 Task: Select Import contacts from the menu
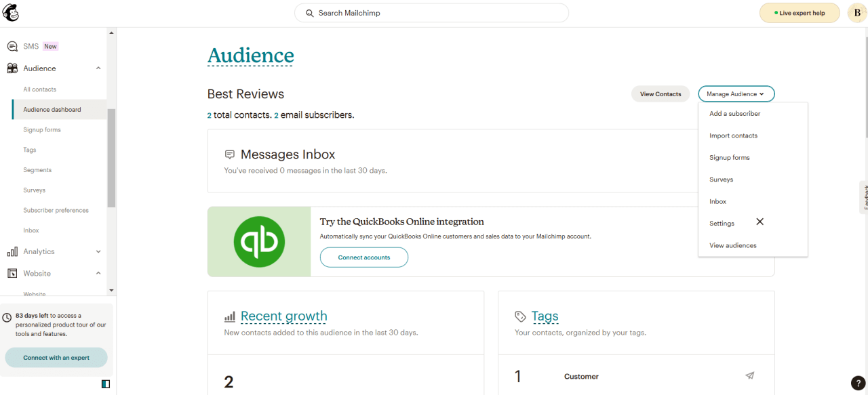pos(733,136)
